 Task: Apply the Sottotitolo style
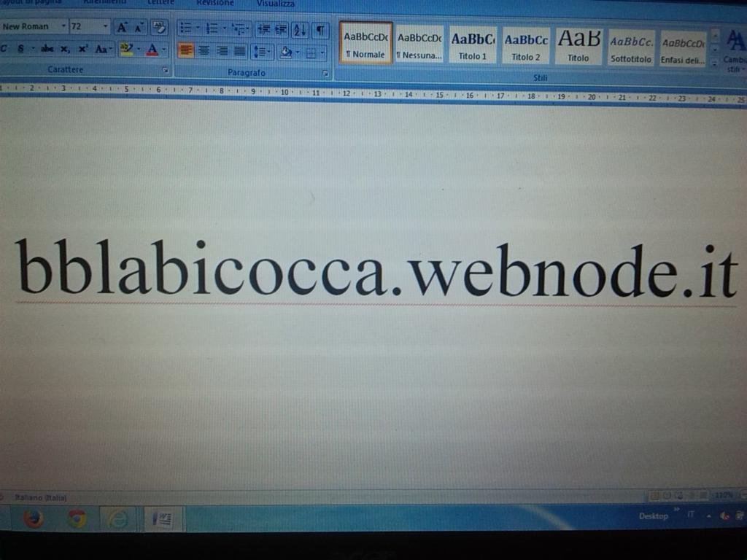click(x=631, y=47)
